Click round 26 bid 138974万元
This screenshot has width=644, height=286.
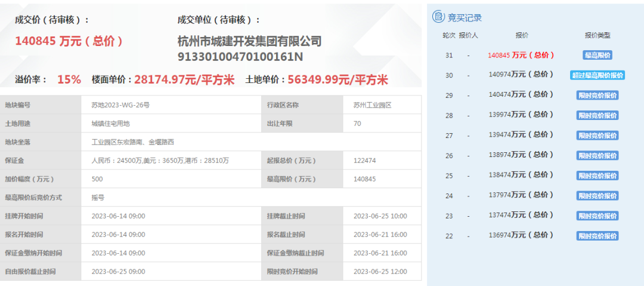[521, 155]
